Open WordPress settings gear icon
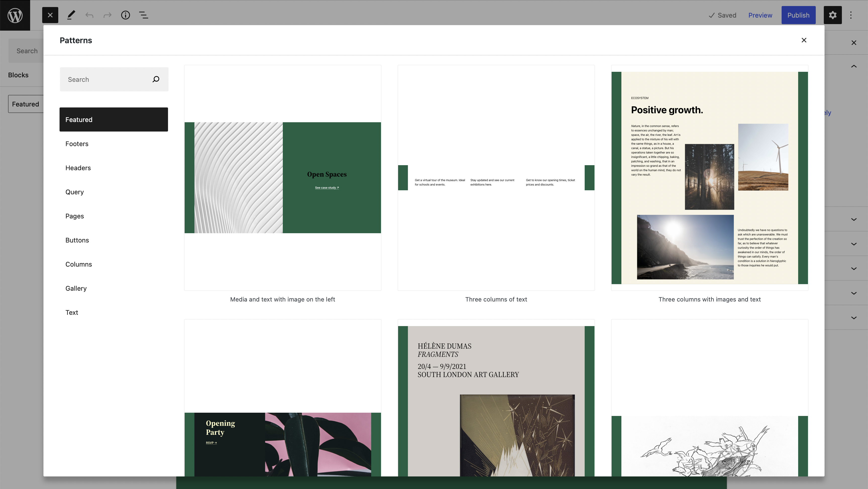 [x=832, y=15]
